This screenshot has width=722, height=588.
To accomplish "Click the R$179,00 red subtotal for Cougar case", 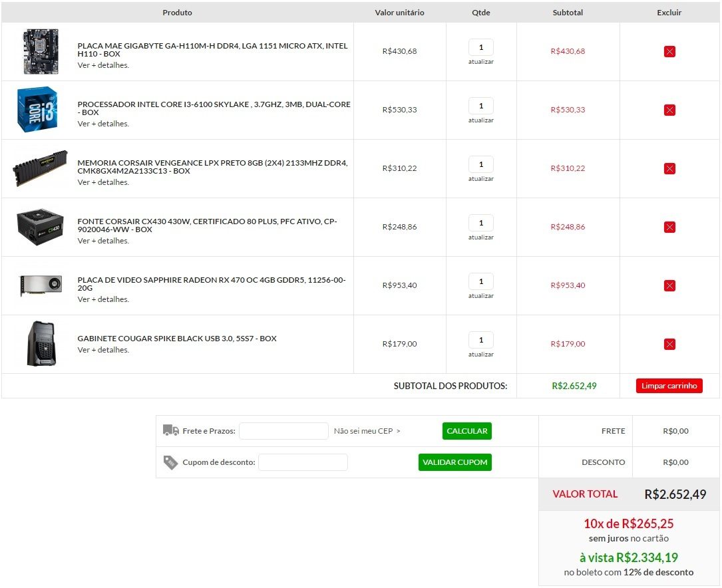I will [568, 344].
